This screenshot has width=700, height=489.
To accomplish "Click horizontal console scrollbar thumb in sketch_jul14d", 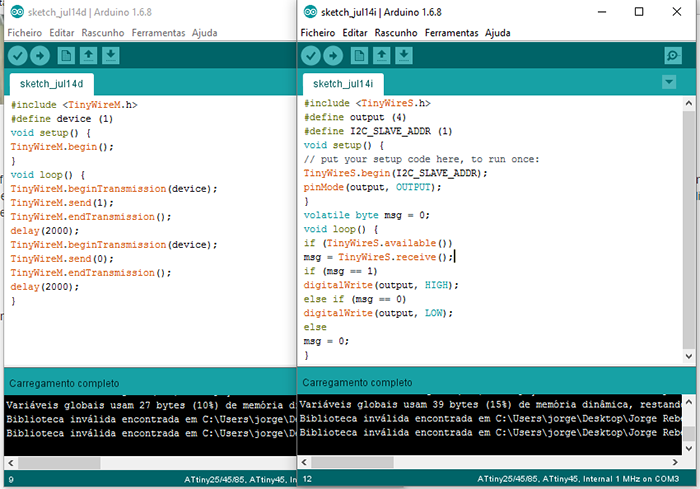I will 59,463.
